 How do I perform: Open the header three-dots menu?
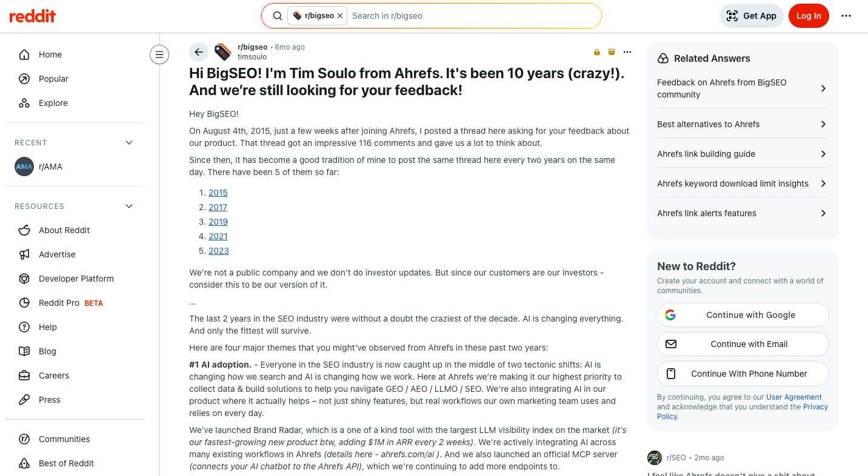coord(846,16)
